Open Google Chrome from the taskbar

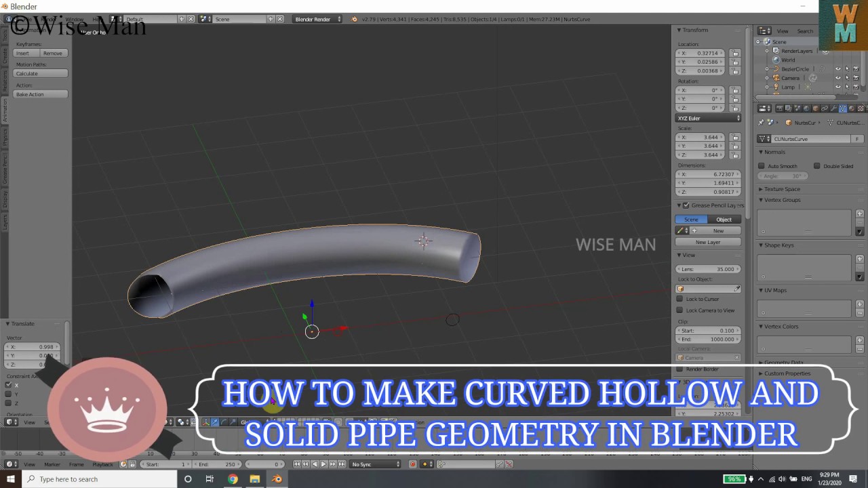233,479
